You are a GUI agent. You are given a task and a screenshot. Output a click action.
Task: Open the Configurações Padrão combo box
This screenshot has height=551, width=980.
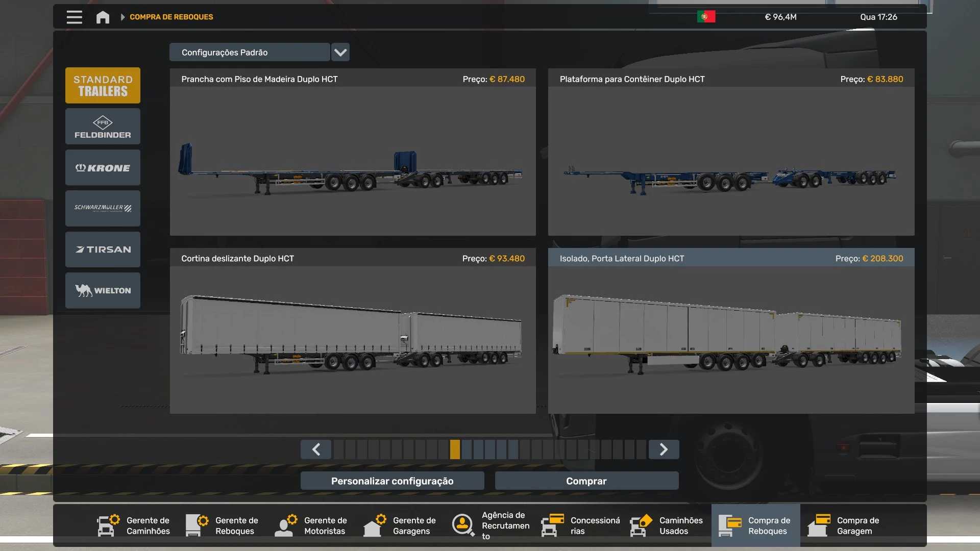click(x=250, y=52)
